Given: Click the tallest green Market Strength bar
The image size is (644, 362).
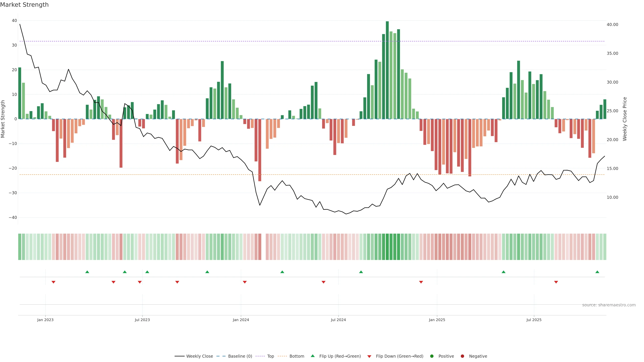Looking at the screenshot, I should coord(387,70).
